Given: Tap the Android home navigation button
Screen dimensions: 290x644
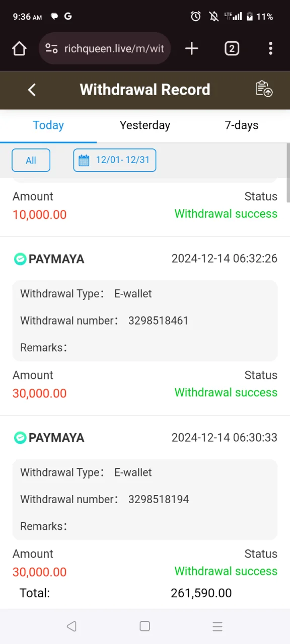Looking at the screenshot, I should tap(145, 626).
